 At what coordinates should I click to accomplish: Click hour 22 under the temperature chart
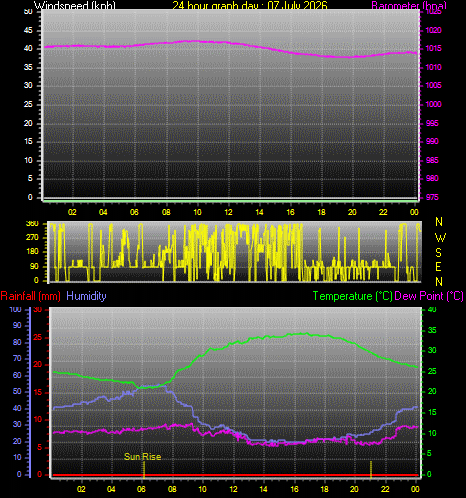pyautogui.click(x=385, y=489)
